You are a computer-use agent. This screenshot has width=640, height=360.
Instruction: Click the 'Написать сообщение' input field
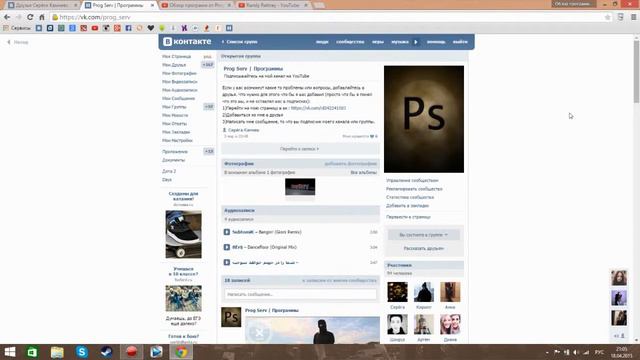click(x=300, y=294)
